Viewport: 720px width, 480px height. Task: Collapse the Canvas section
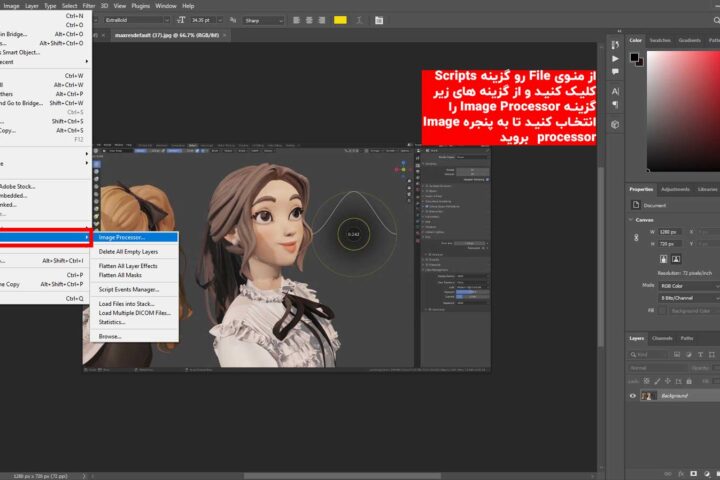[631, 220]
